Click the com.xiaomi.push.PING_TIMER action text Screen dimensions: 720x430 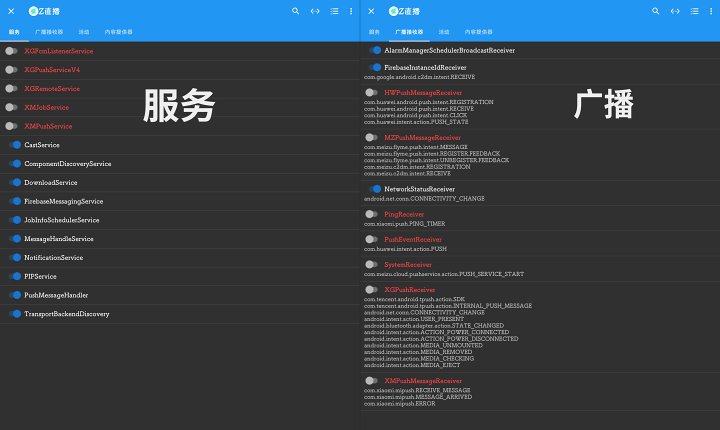coord(405,224)
